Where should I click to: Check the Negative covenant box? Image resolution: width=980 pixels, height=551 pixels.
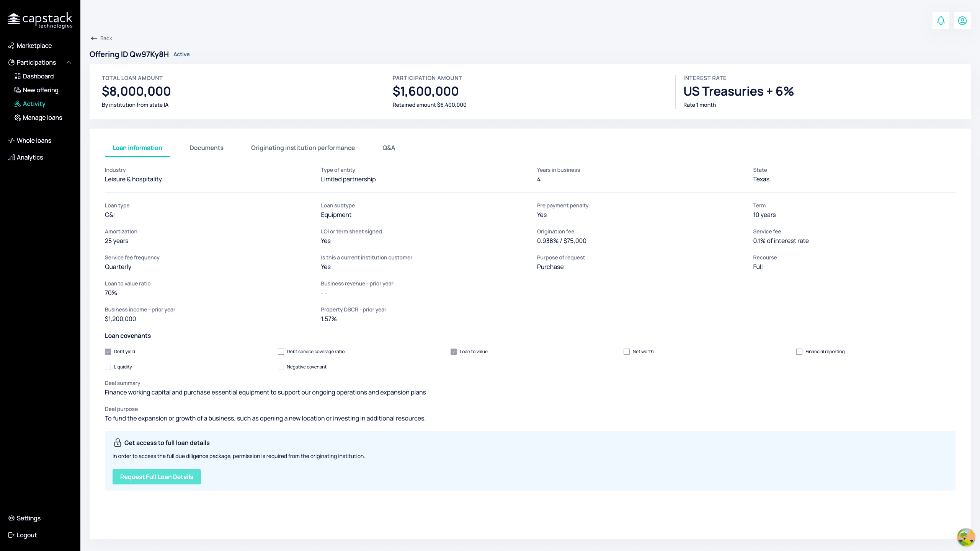click(281, 367)
